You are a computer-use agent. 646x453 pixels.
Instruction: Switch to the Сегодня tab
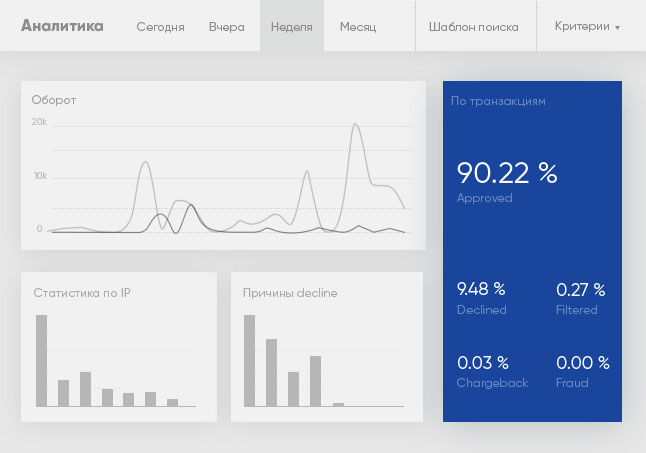point(160,27)
